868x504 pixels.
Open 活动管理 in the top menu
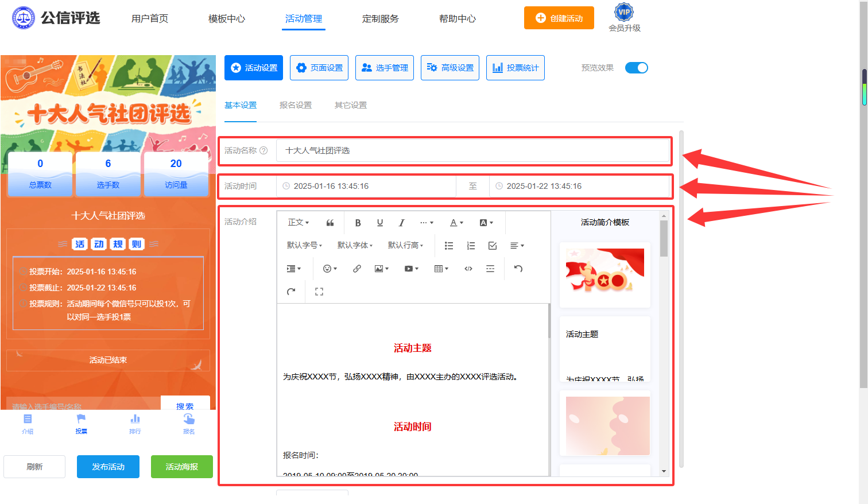coord(304,19)
